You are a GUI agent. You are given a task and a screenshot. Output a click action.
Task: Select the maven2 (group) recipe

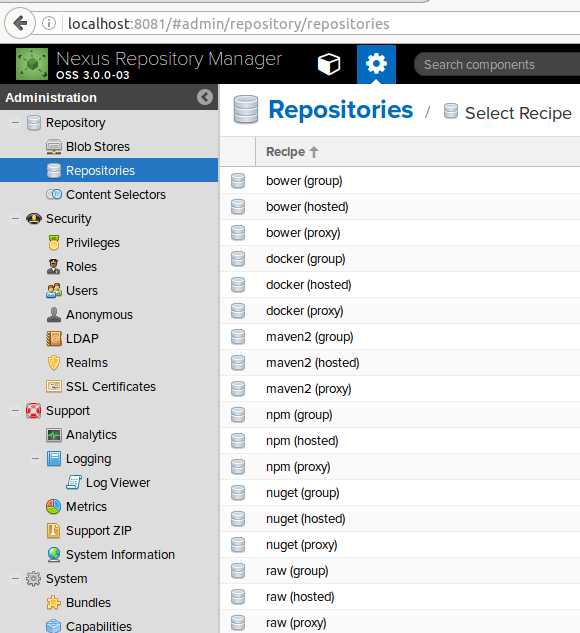[310, 337]
